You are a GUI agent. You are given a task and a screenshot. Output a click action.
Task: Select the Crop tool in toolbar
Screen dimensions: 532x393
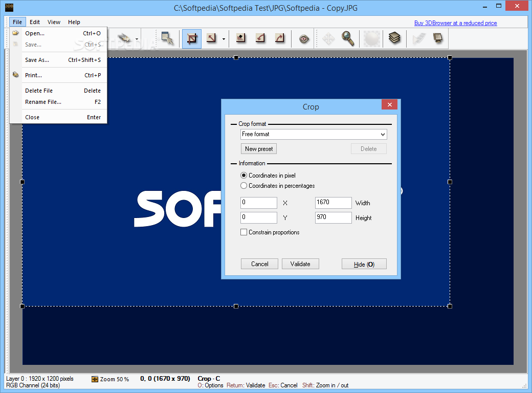click(x=192, y=39)
